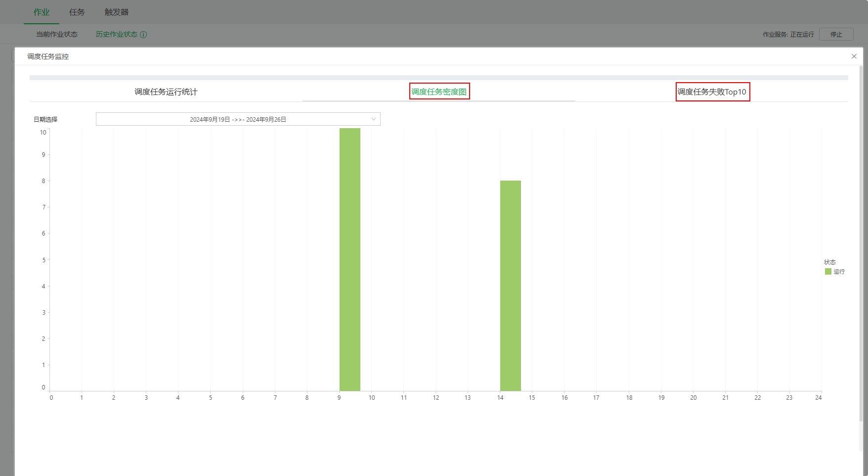Click the dialog's vertical scrollbar
The image size is (868, 476).
click(x=861, y=247)
